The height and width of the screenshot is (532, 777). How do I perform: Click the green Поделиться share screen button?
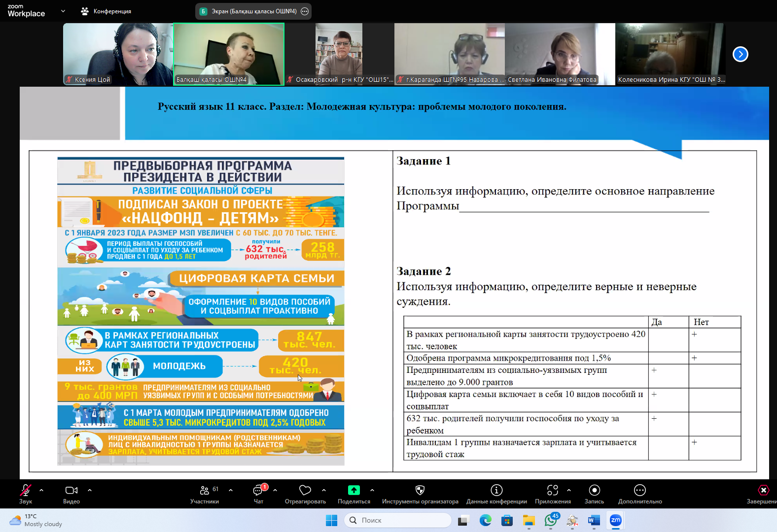tap(353, 494)
